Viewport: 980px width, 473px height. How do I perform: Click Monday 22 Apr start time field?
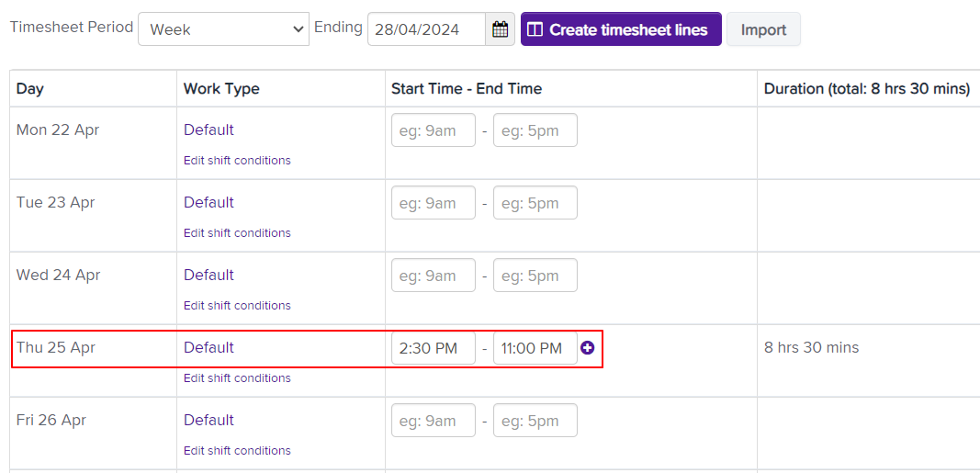434,130
